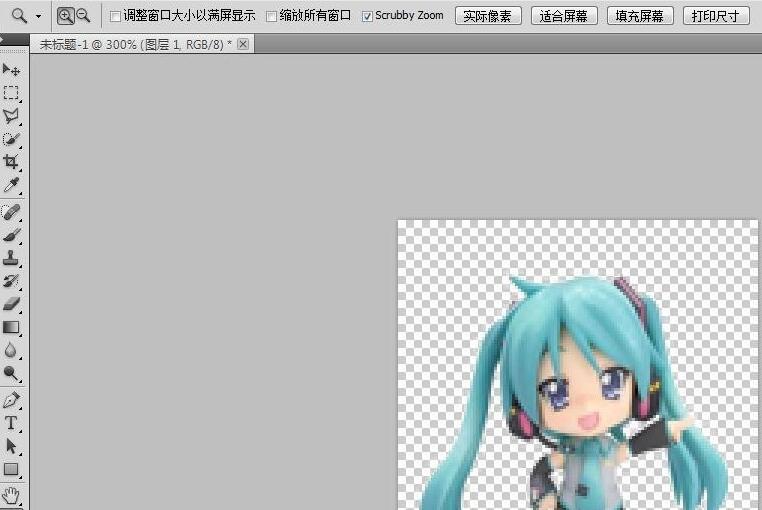Select the Blur tool
This screenshot has height=510, width=762.
11,350
